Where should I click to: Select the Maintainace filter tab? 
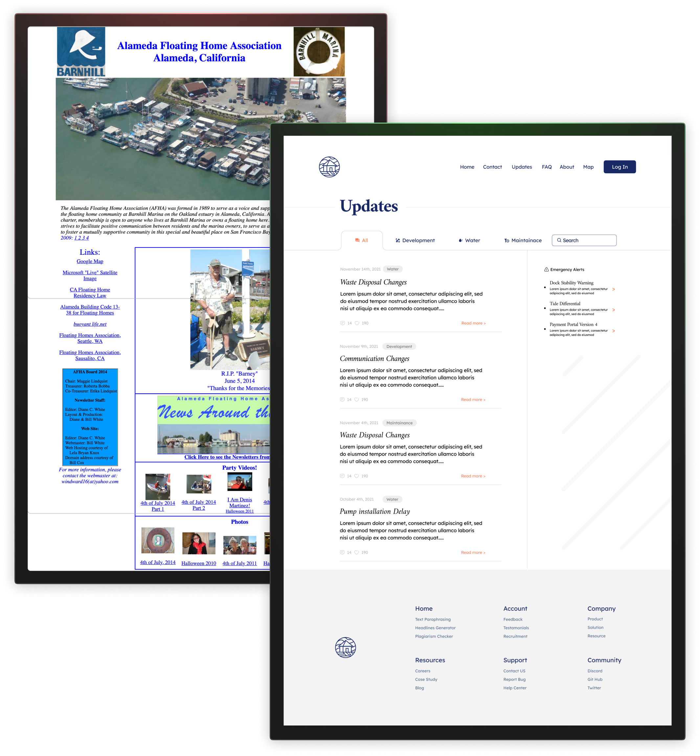pos(523,240)
